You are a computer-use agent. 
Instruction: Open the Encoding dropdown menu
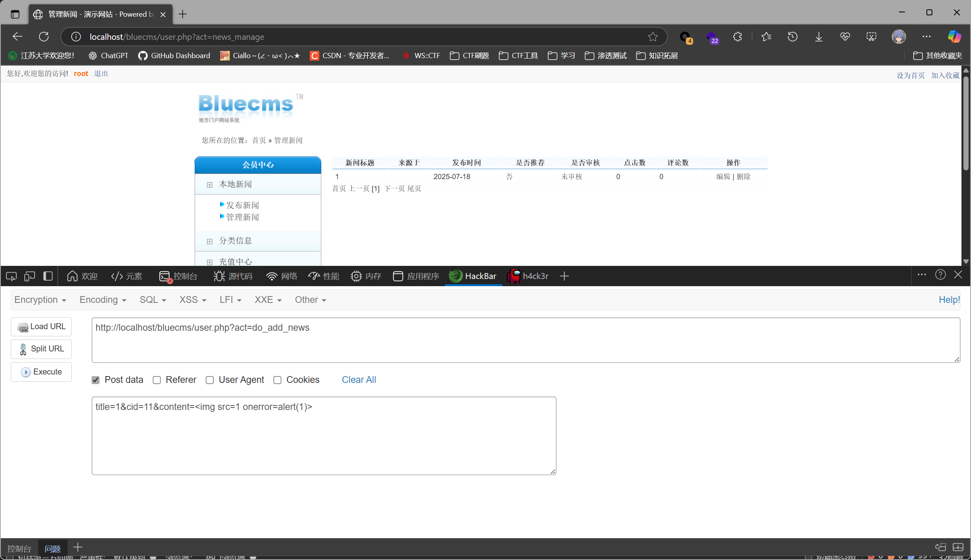pyautogui.click(x=103, y=300)
